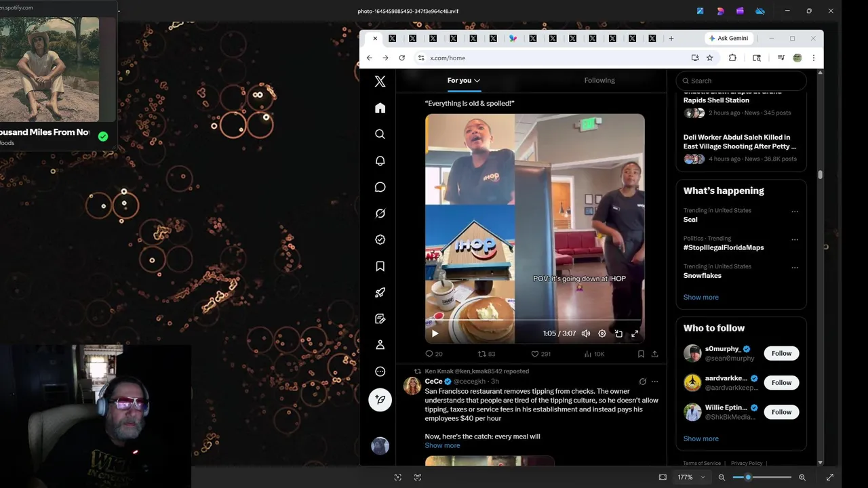
Task: Show more under What's happening
Action: (701, 298)
